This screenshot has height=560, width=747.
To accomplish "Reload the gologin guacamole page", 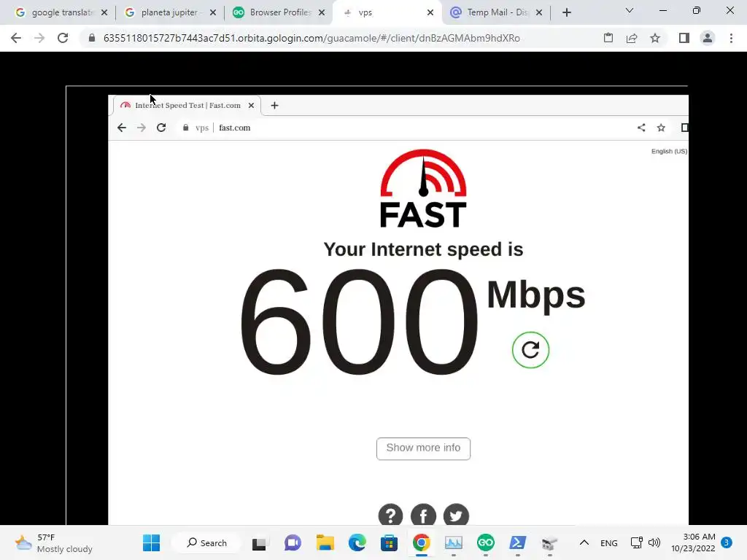I will [63, 38].
